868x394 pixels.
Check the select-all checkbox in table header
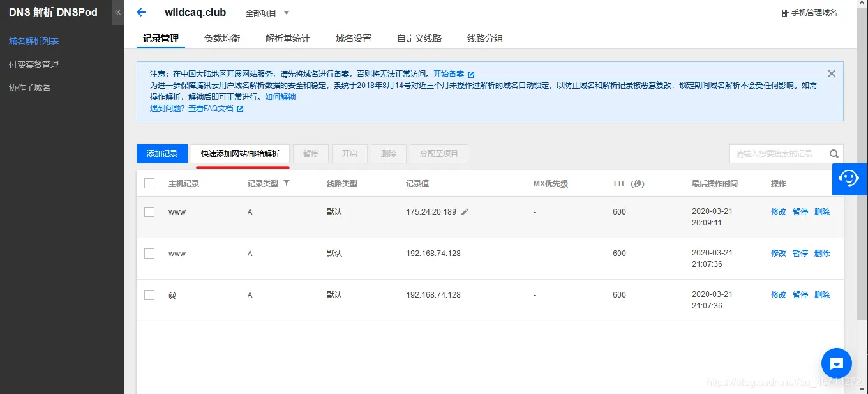pos(149,183)
